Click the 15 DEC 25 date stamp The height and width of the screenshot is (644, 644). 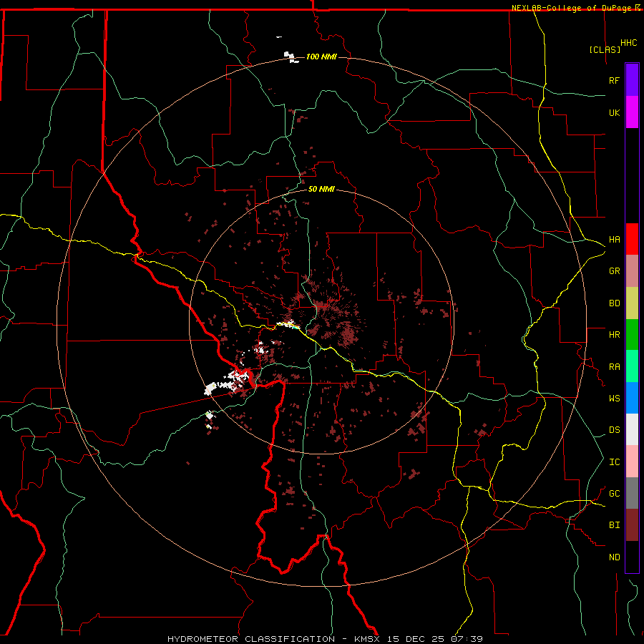416,639
